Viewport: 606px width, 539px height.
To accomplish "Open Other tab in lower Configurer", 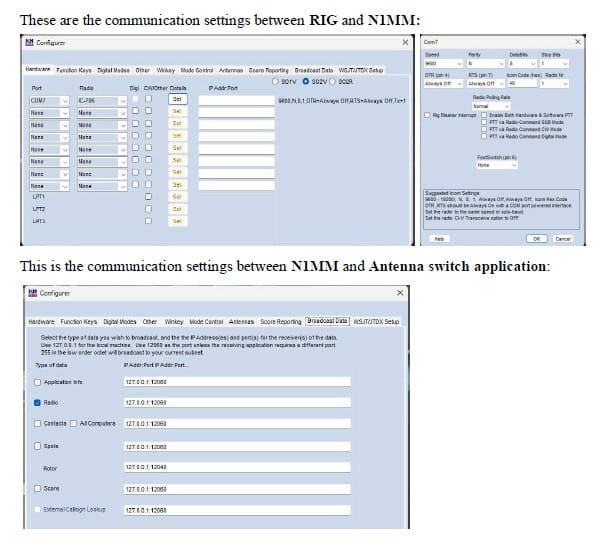I will pyautogui.click(x=150, y=321).
